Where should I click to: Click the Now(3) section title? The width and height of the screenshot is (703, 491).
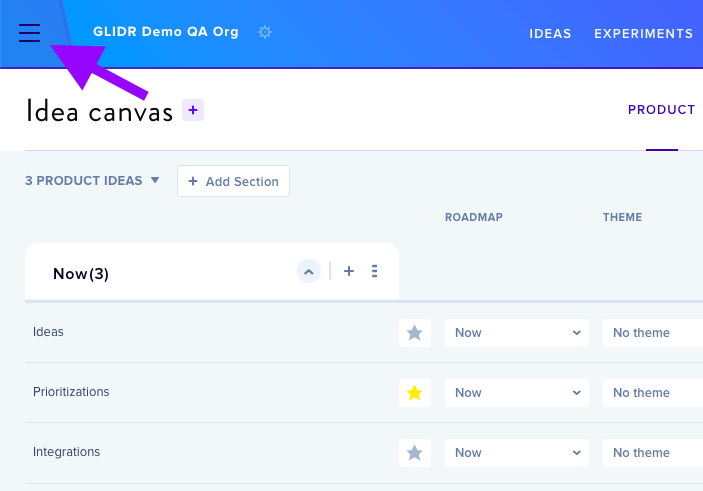[81, 274]
